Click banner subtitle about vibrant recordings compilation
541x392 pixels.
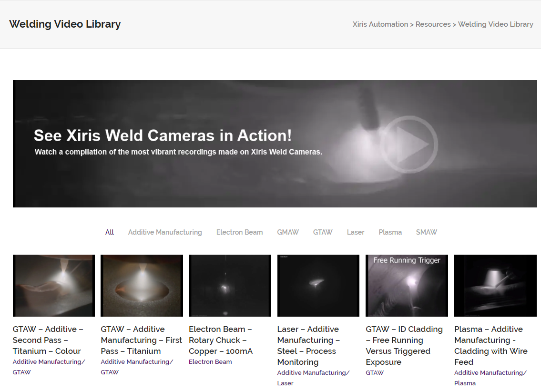[x=178, y=152]
